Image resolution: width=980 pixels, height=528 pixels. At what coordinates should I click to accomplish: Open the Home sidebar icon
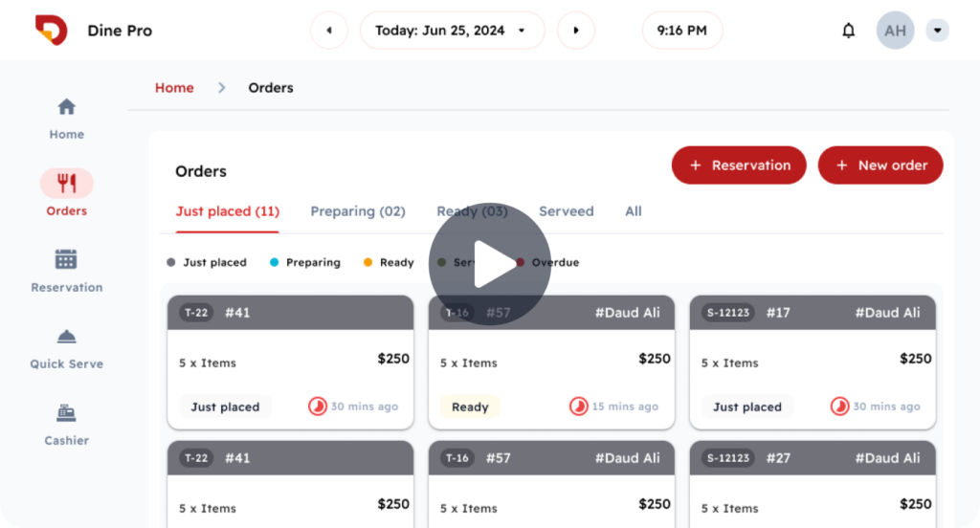(66, 107)
